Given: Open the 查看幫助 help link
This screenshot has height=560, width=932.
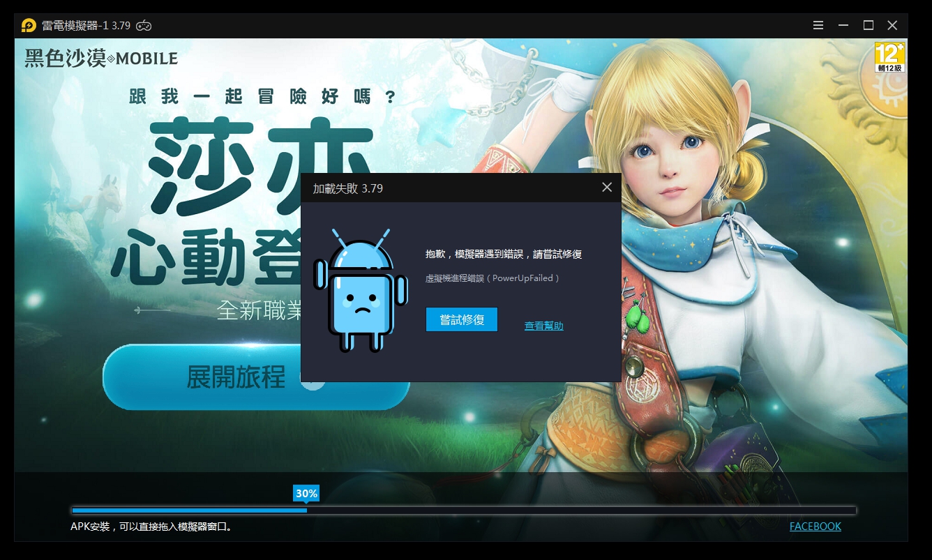Looking at the screenshot, I should pyautogui.click(x=543, y=326).
